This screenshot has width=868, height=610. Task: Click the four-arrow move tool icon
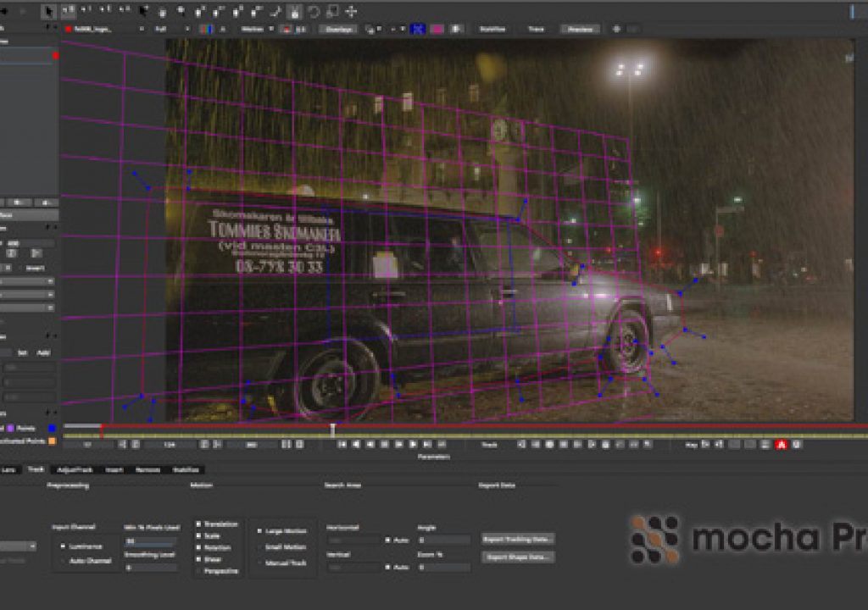[x=351, y=12]
